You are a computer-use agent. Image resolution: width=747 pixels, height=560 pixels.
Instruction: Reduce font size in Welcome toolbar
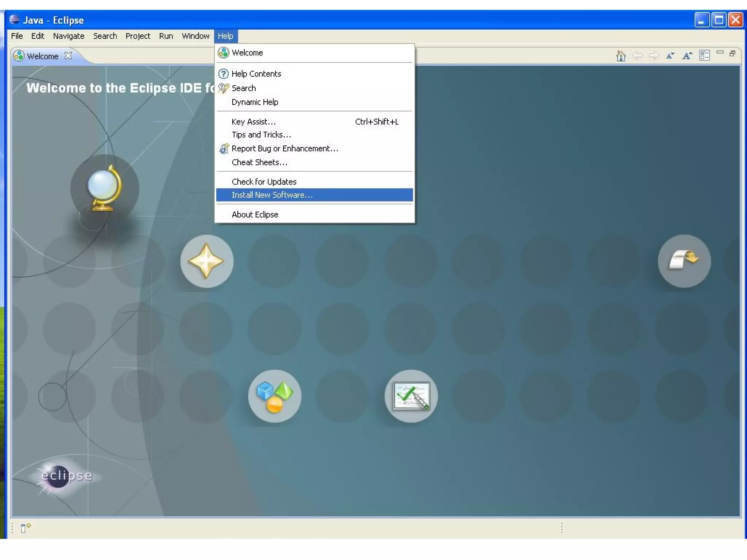pos(670,56)
